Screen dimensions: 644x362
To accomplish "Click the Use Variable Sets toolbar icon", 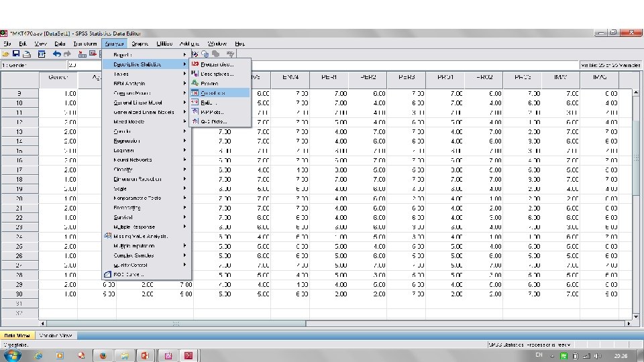I will click(x=205, y=54).
